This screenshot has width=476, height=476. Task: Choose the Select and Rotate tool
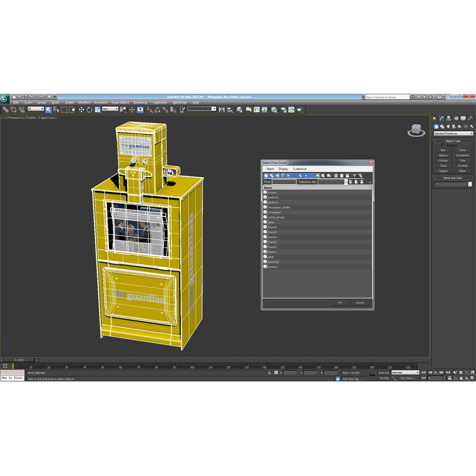point(89,110)
